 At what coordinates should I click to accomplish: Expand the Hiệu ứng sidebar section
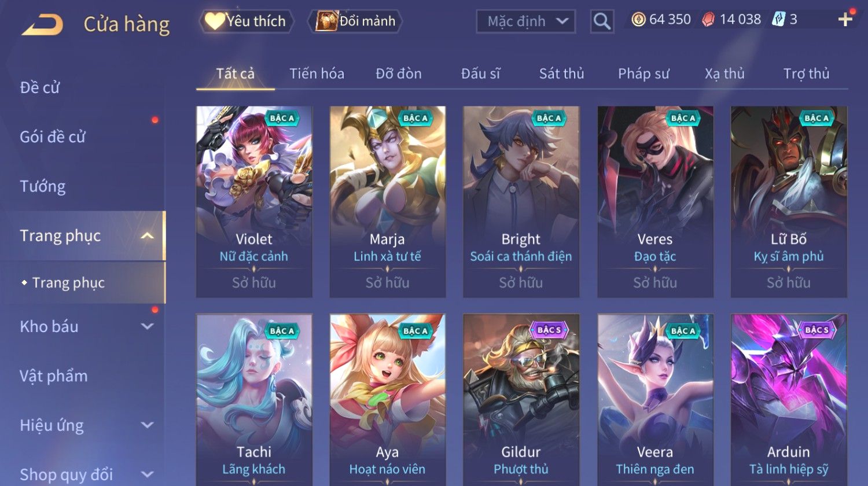[x=147, y=425]
